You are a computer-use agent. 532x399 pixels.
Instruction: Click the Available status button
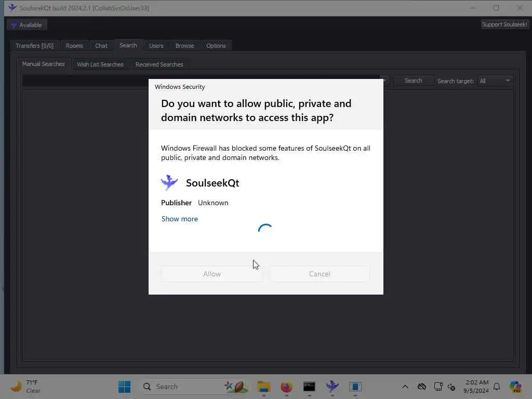26,25
